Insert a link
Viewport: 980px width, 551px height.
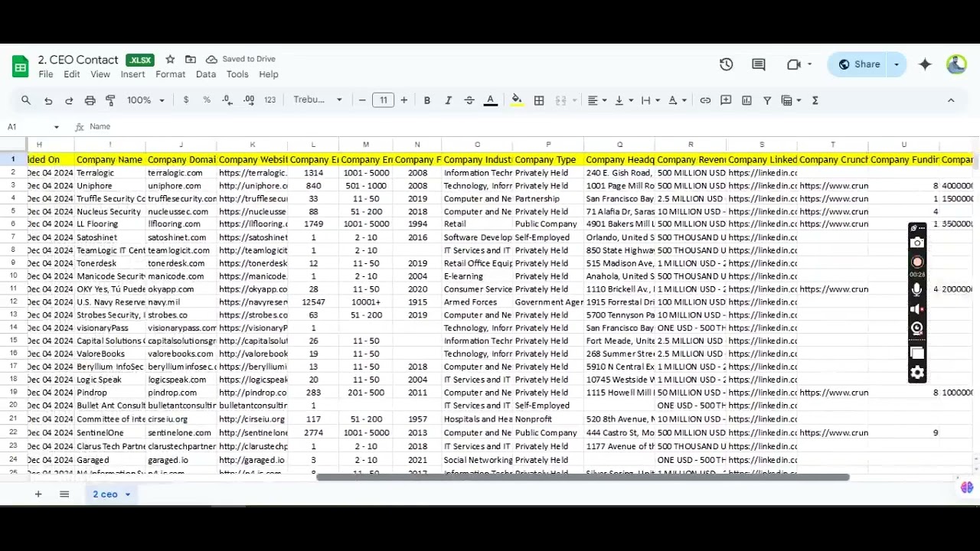point(705,100)
